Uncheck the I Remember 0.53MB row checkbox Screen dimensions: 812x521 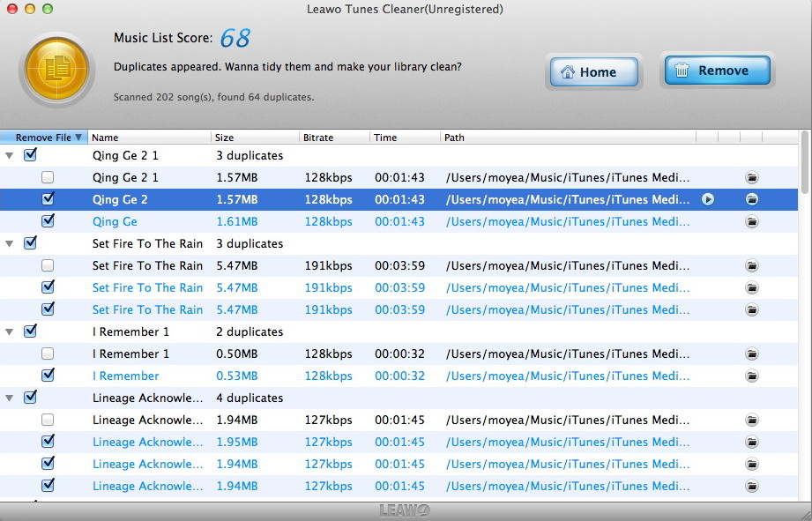(x=48, y=375)
